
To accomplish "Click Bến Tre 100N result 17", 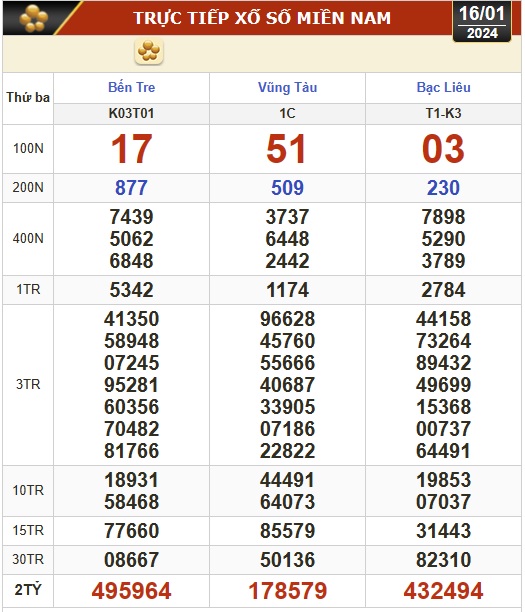I will click(x=132, y=149).
